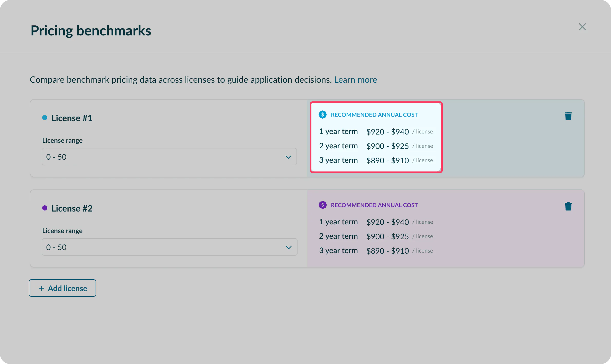The height and width of the screenshot is (364, 611).
Task: Click License #2 Recommended Annual Cost heading
Action: coord(374,205)
